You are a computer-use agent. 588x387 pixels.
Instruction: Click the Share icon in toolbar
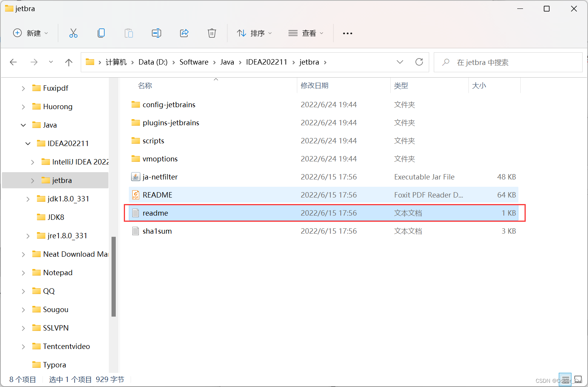[184, 33]
